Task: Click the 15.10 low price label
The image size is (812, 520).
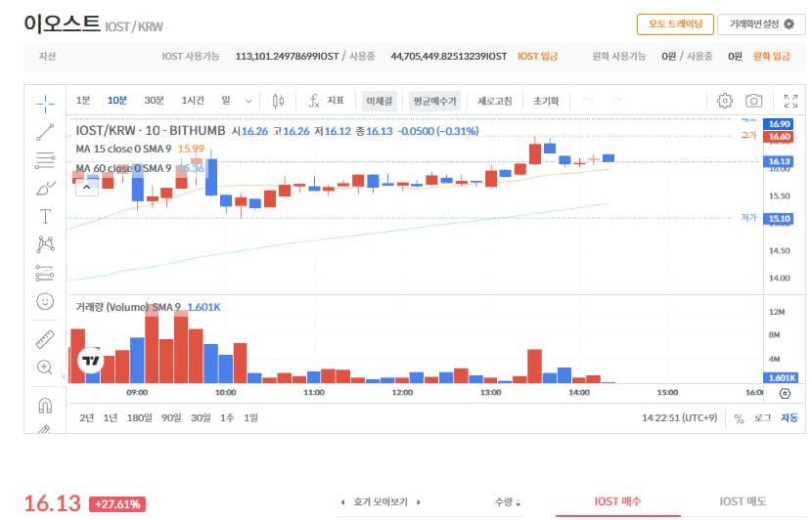Action: point(779,218)
